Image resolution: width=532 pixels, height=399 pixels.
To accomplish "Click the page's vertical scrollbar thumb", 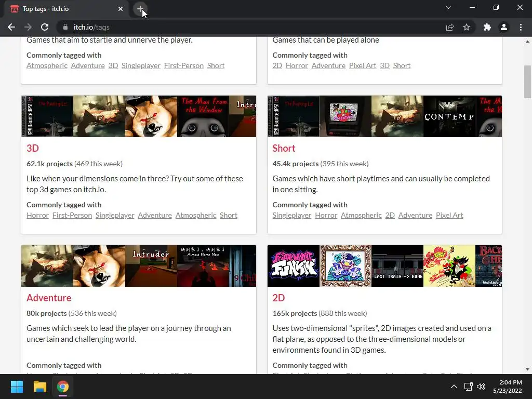I will click(527, 82).
